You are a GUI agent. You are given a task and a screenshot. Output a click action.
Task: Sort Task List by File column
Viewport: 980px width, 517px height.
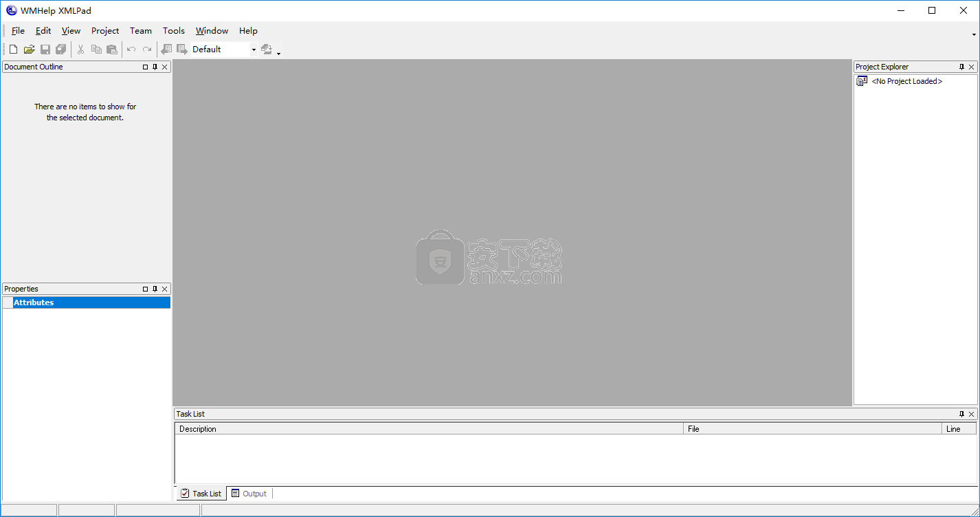(x=813, y=428)
